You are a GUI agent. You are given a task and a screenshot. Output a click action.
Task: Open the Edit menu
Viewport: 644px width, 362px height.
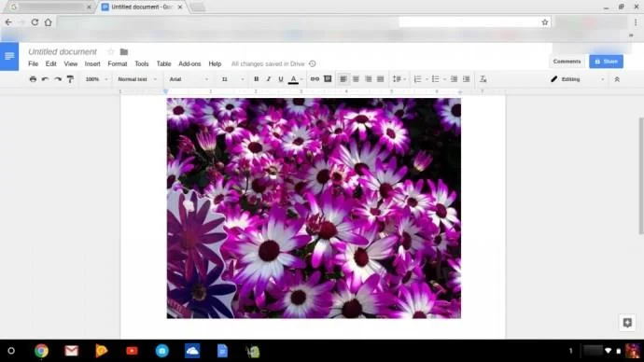click(51, 64)
